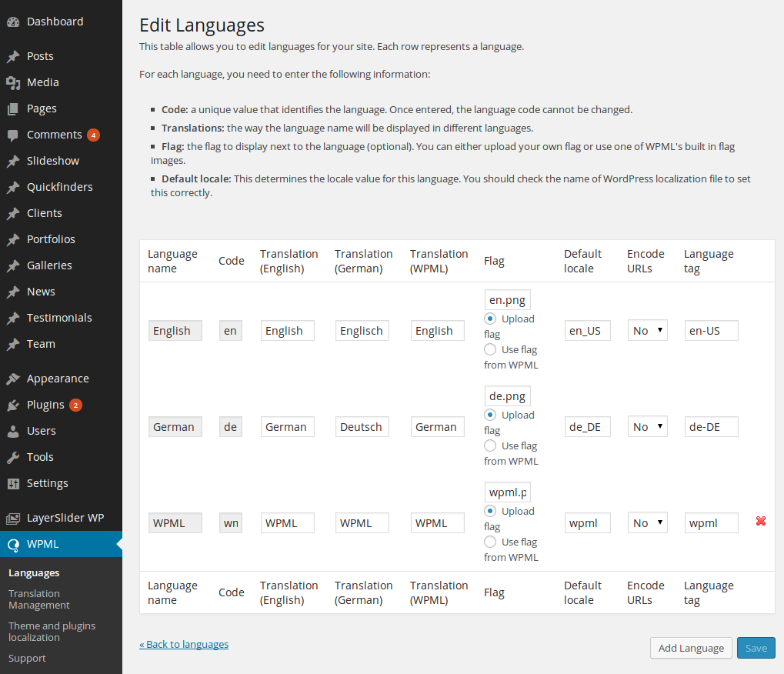Follow the Back to languages link
The height and width of the screenshot is (674, 784).
pyautogui.click(x=184, y=645)
